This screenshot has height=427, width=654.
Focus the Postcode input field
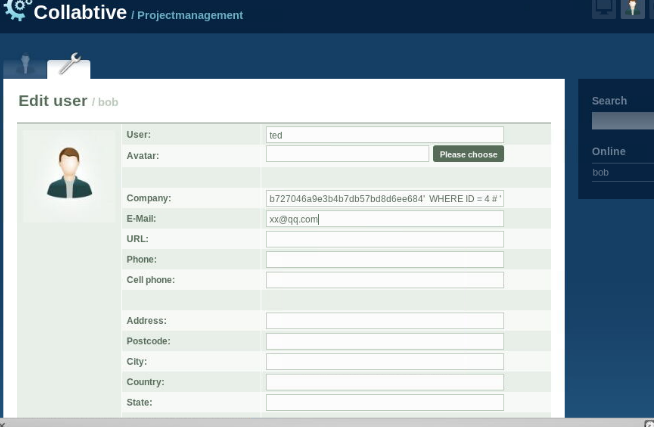385,341
